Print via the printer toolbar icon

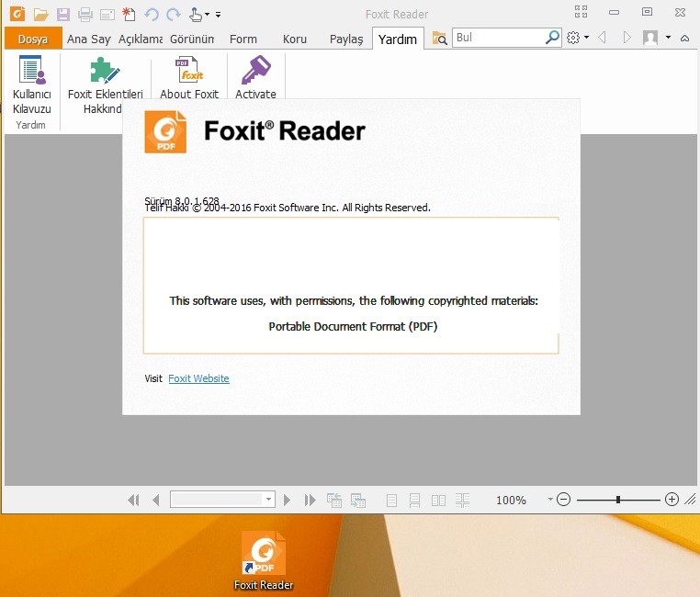(x=85, y=15)
